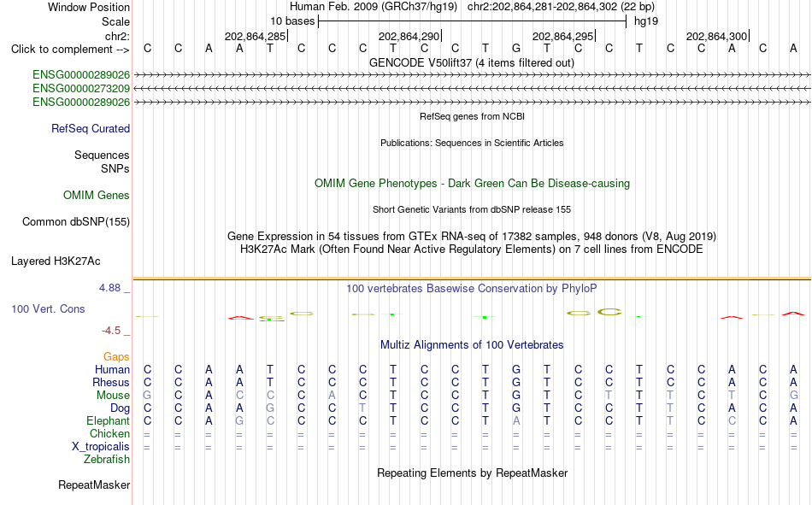Click 'GENCODE V50lift37 (4 items filtered out)' title

click(472, 62)
